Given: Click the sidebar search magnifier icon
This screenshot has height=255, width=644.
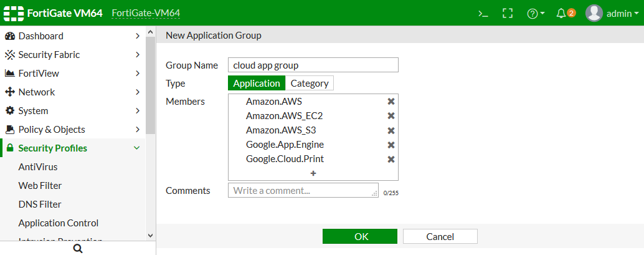Looking at the screenshot, I should pos(78,248).
